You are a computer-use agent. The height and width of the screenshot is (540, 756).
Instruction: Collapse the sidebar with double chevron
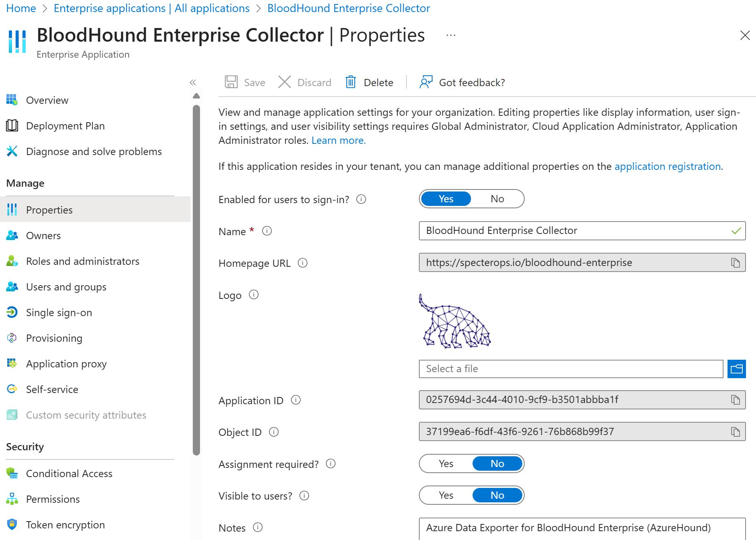[193, 83]
